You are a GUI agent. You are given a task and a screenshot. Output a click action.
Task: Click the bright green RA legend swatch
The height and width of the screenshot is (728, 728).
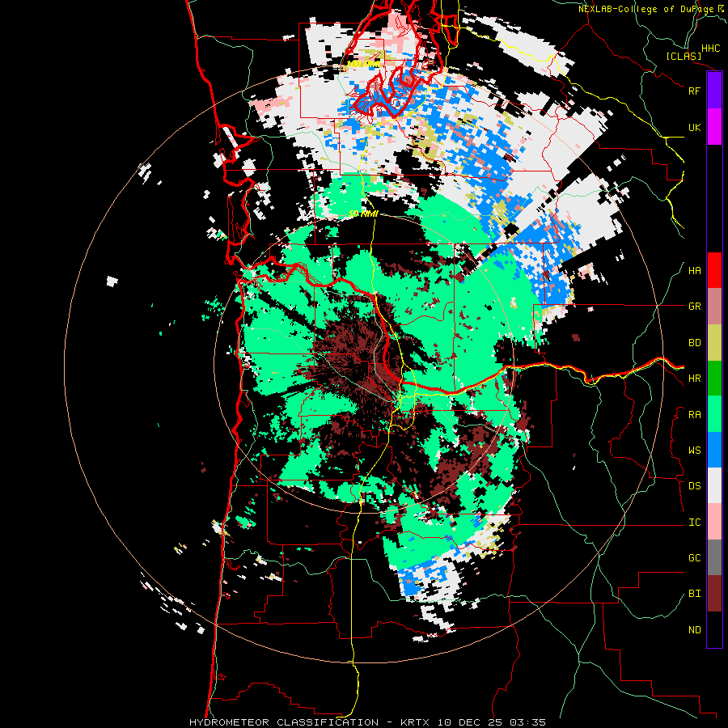pyautogui.click(x=714, y=414)
